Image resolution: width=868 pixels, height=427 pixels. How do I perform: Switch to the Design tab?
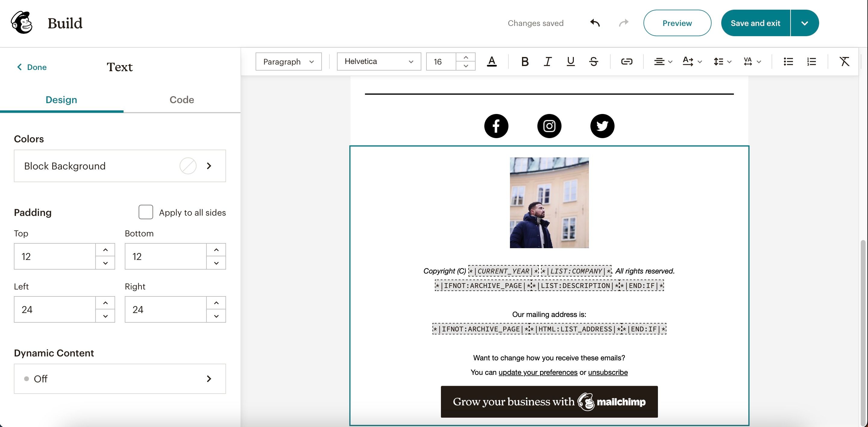61,100
